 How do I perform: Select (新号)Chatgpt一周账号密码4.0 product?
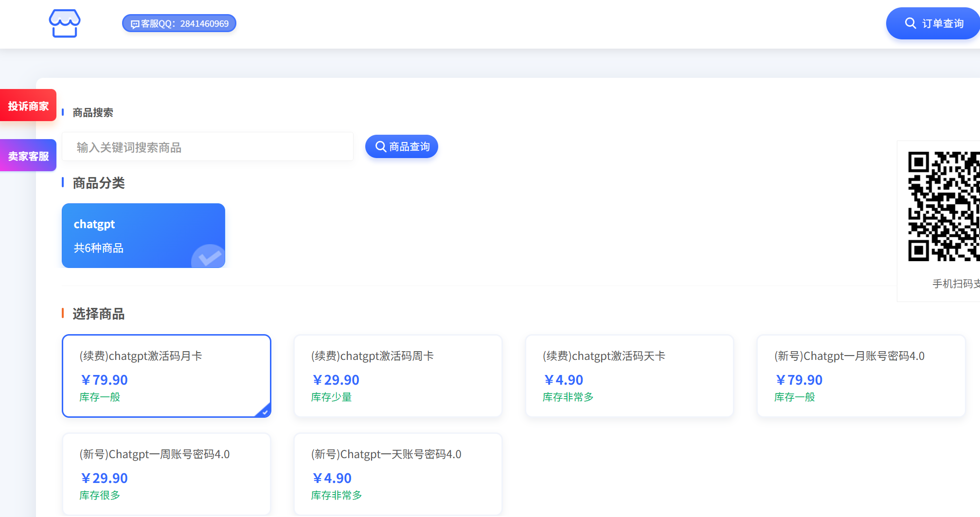point(166,474)
